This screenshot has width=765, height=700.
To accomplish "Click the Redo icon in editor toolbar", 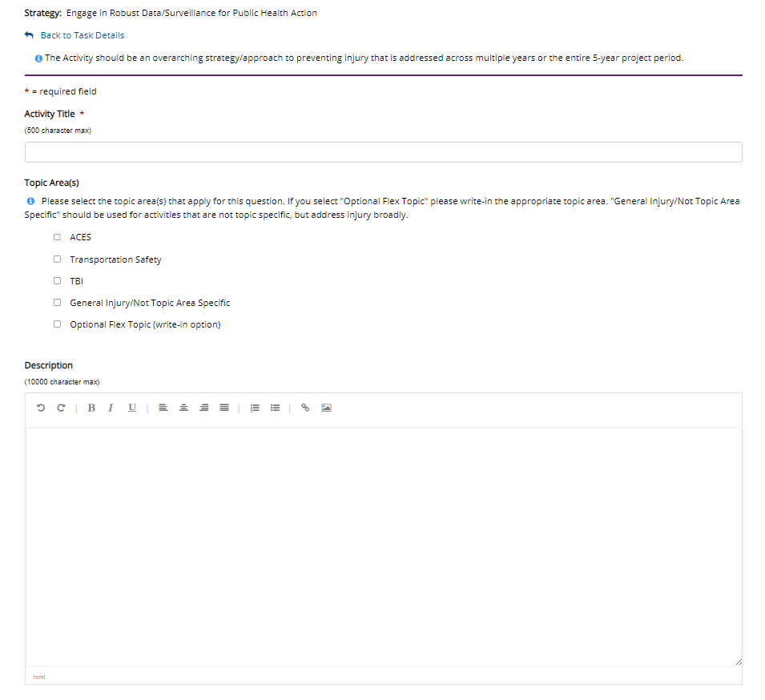I will (61, 408).
